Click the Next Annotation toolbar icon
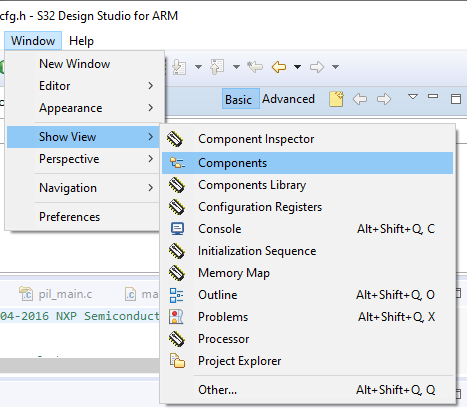467x415 pixels. tap(179, 67)
